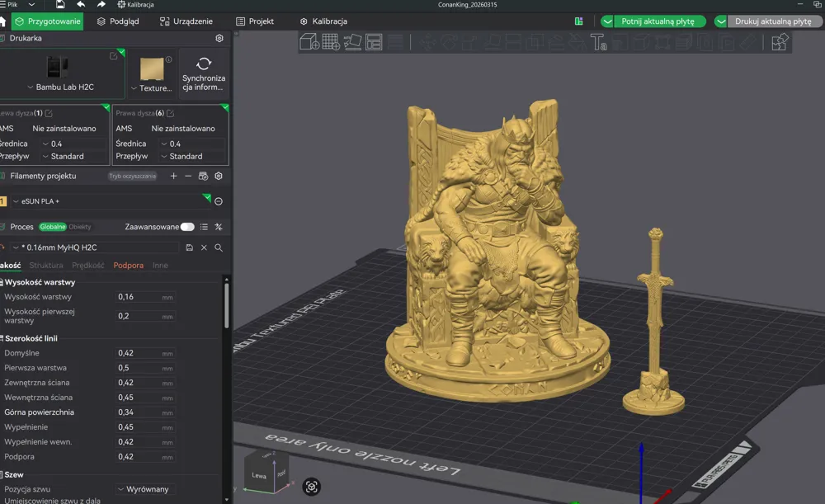The width and height of the screenshot is (825, 504).
Task: Switch to the Projekt tab
Action: tap(255, 21)
